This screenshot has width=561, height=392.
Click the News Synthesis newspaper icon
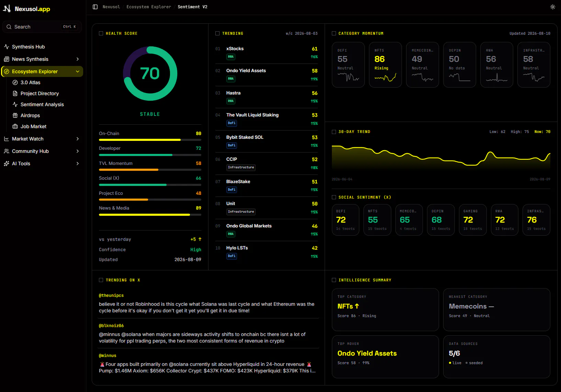coord(7,59)
